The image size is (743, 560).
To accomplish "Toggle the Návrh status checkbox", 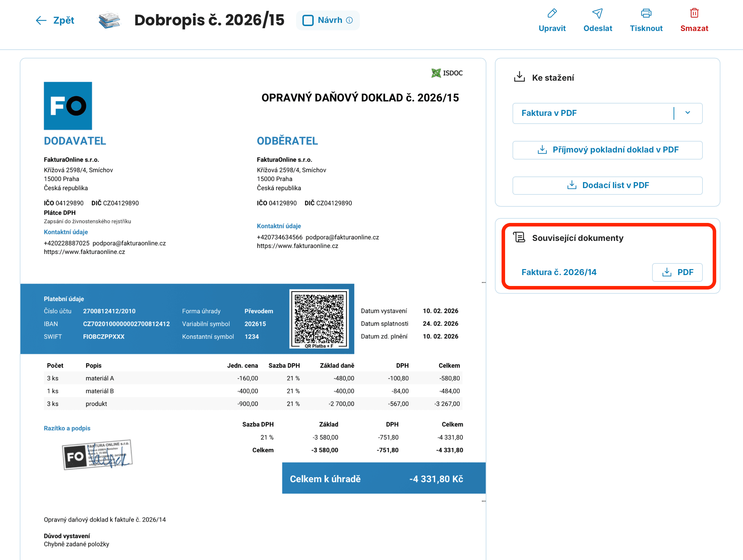I will (308, 20).
